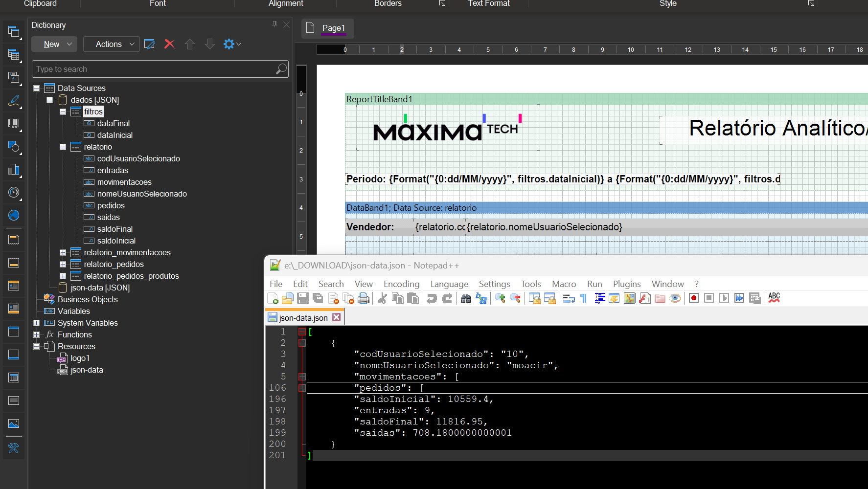Select the gauge tool in sidebar
This screenshot has height=489, width=868.
14,192
